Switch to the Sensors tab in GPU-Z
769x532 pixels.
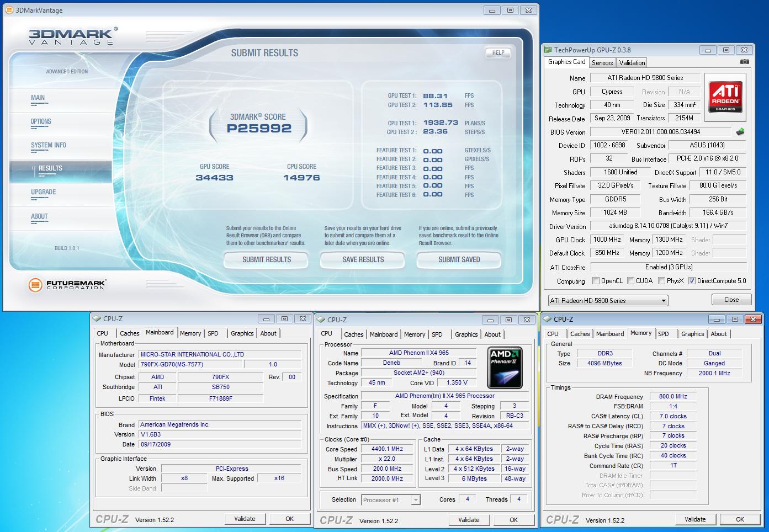tap(602, 63)
